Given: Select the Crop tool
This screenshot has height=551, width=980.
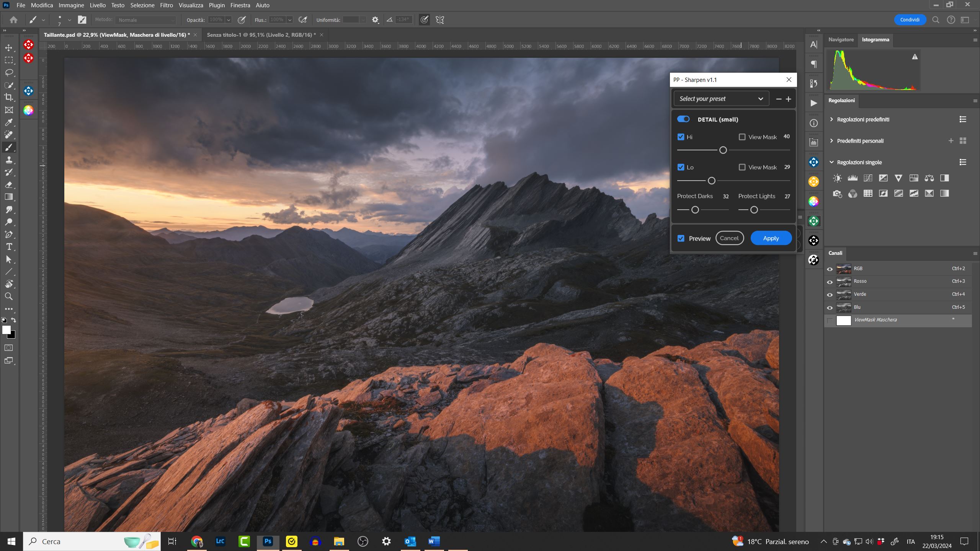Looking at the screenshot, I should click(x=9, y=97).
